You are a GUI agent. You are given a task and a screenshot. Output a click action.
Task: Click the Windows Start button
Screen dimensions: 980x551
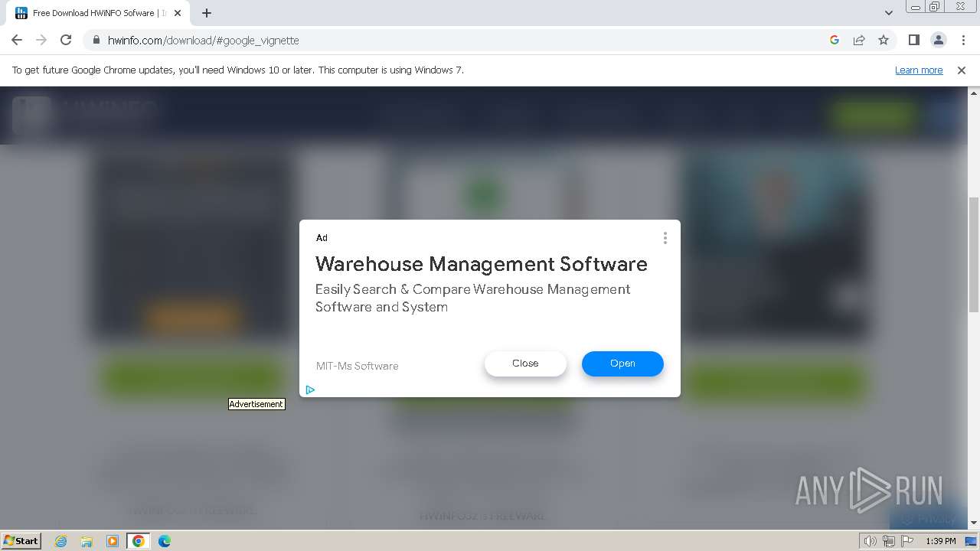tap(21, 540)
